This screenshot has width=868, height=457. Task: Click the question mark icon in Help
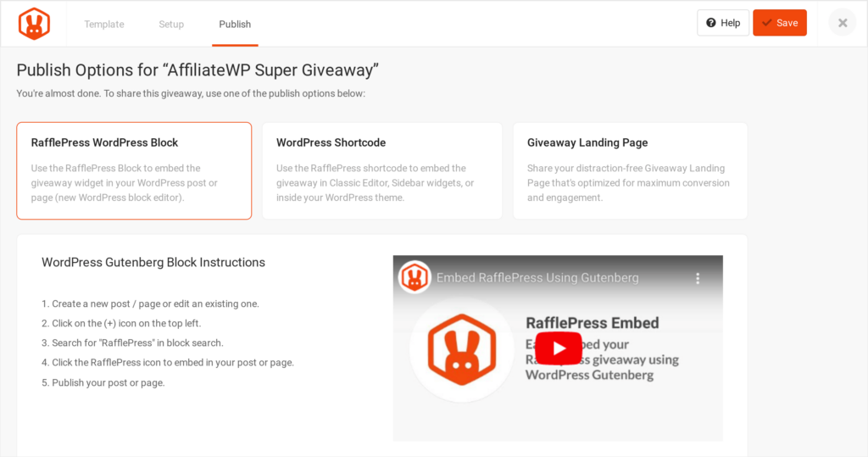(711, 23)
